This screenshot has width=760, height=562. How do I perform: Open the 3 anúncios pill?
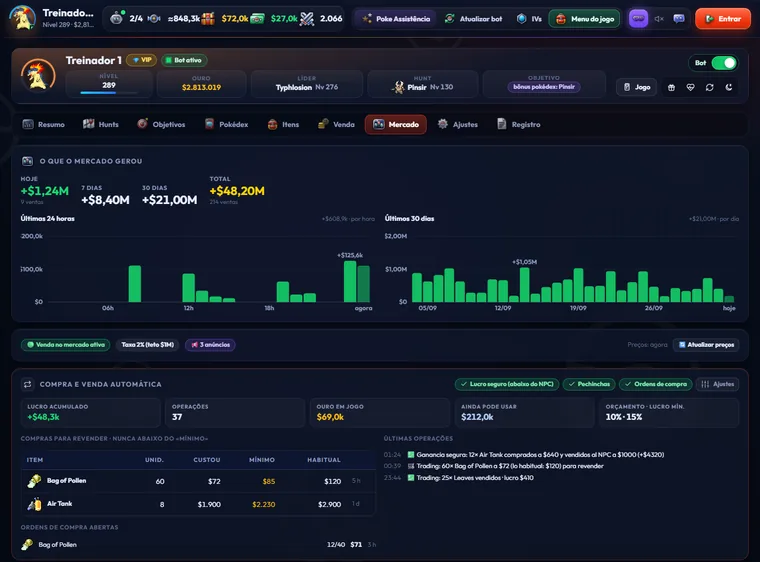click(x=210, y=345)
